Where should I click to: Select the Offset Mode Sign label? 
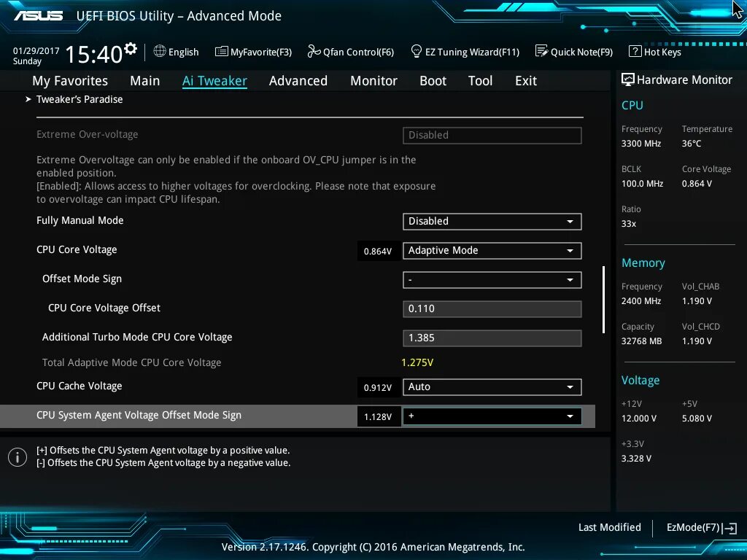(x=82, y=279)
